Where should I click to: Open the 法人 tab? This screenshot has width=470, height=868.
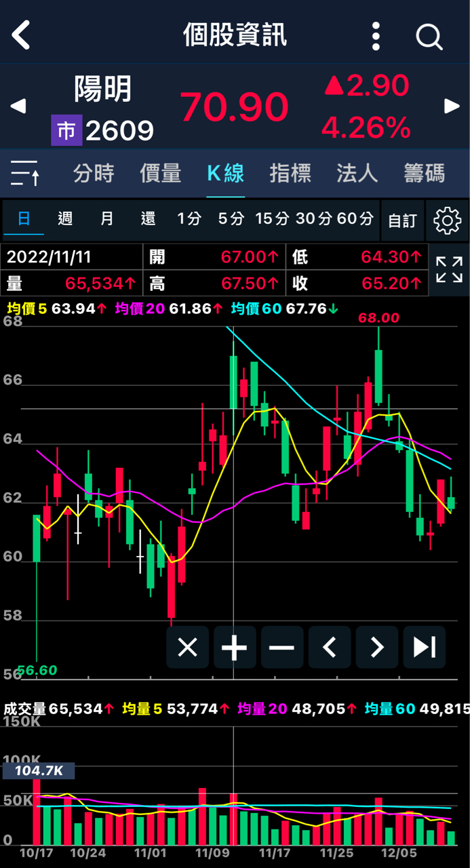[x=357, y=174]
